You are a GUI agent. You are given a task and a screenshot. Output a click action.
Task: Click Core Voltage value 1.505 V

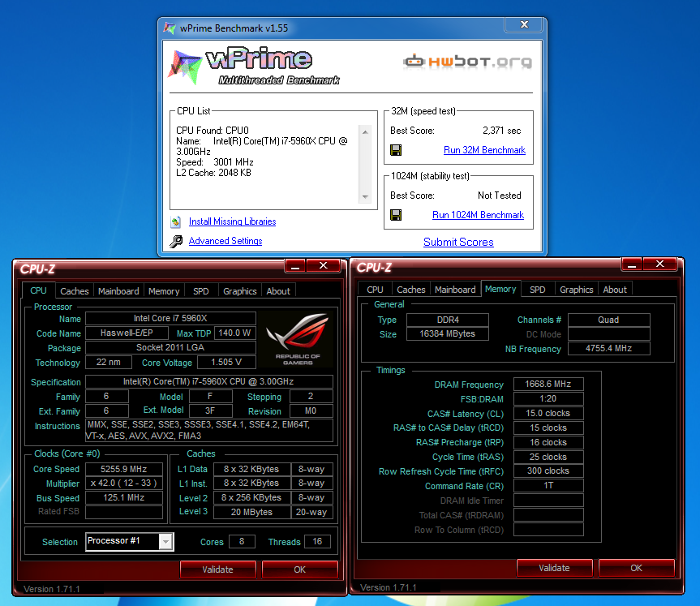(226, 362)
